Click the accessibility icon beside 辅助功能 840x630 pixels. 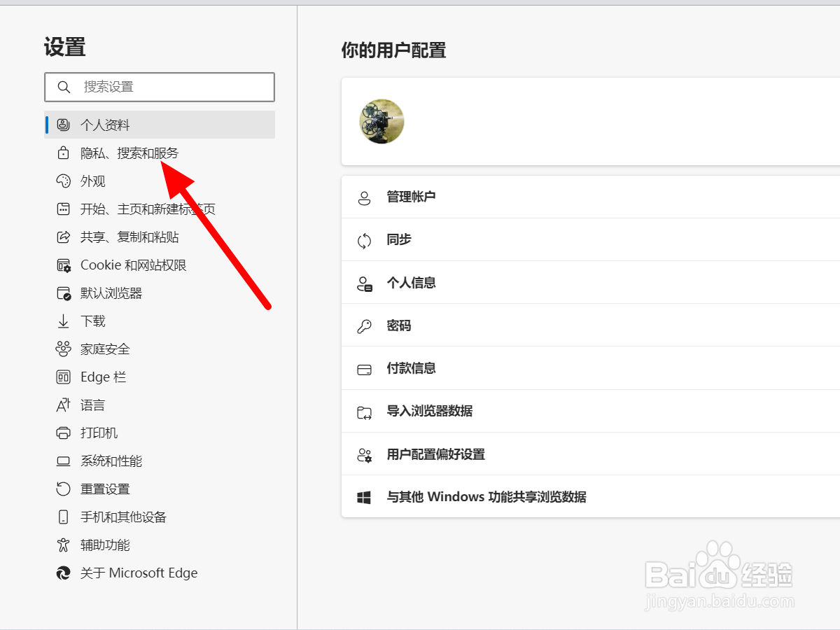(63, 545)
